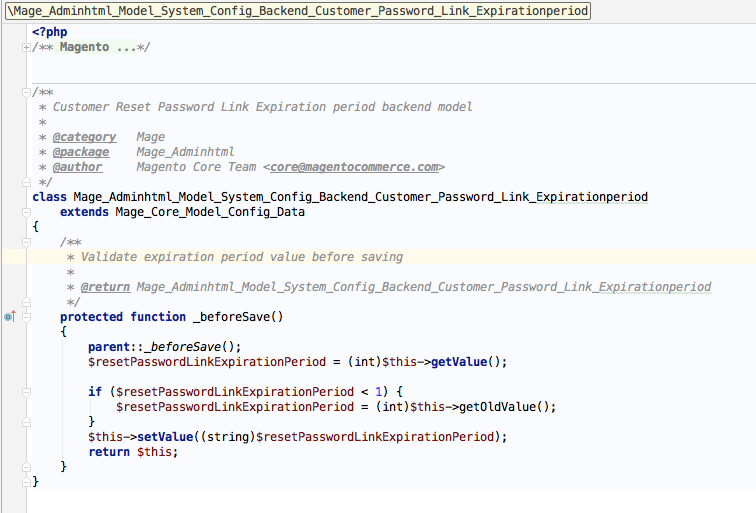The height and width of the screenshot is (513, 756).
Task: Click $this in the return statement
Action: click(x=154, y=452)
